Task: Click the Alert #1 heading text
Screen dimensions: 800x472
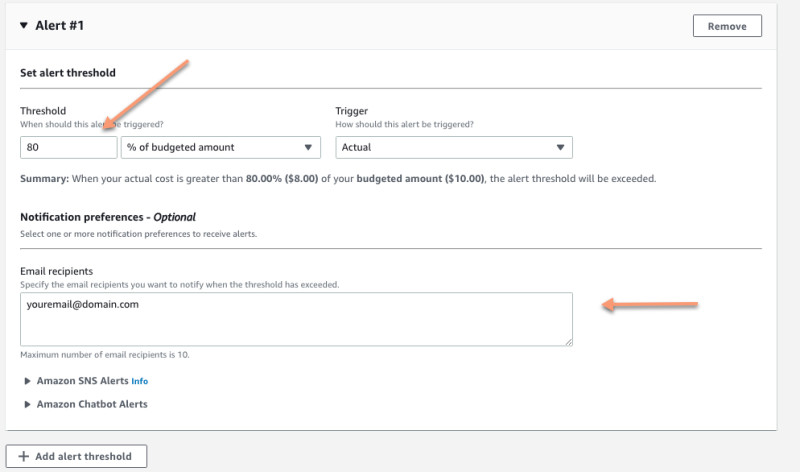Action: tap(61, 26)
